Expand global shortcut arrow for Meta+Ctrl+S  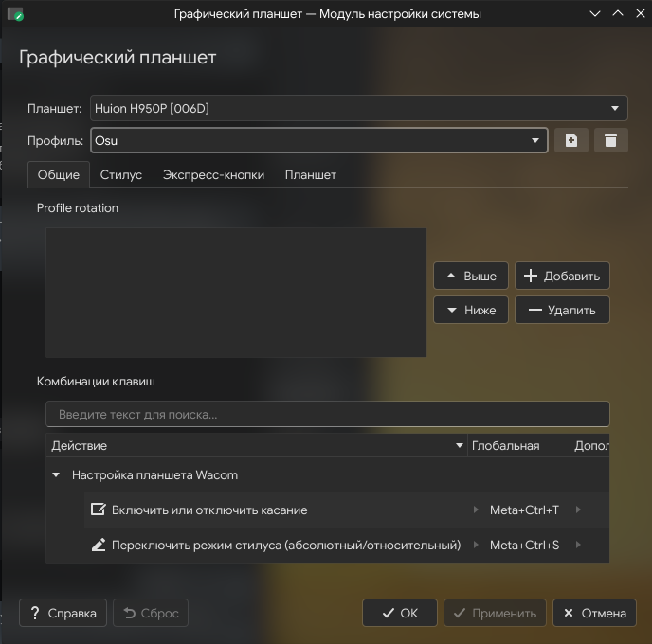[x=476, y=545]
